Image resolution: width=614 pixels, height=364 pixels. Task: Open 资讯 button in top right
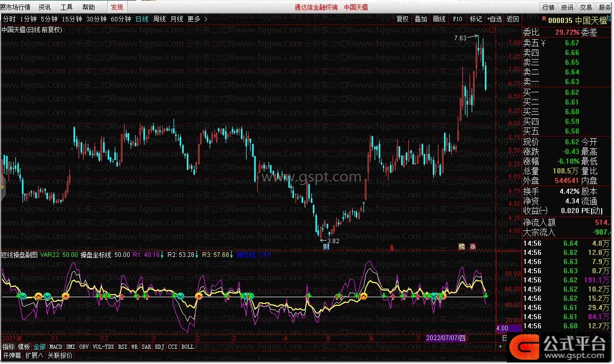point(567,7)
